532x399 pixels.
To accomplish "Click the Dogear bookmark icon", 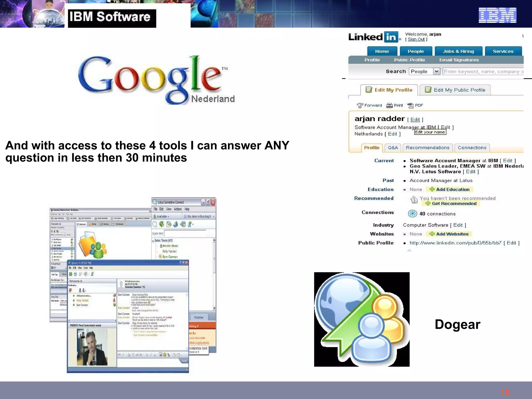I will 362,319.
